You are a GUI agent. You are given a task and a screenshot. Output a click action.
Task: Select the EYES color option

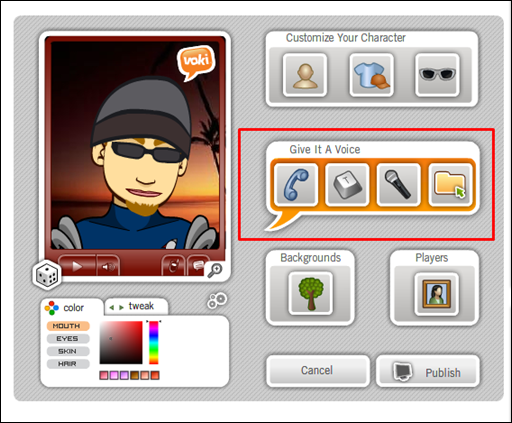pyautogui.click(x=68, y=339)
